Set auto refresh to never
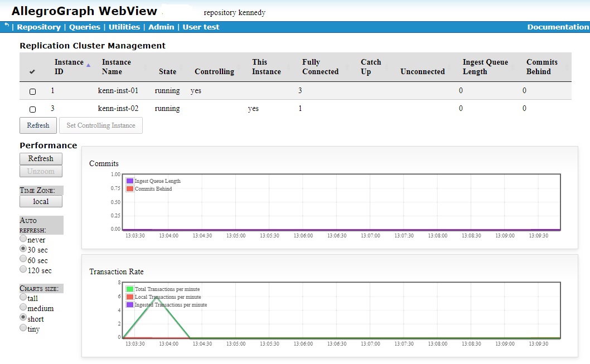This screenshot has width=590, height=364. (x=22, y=239)
